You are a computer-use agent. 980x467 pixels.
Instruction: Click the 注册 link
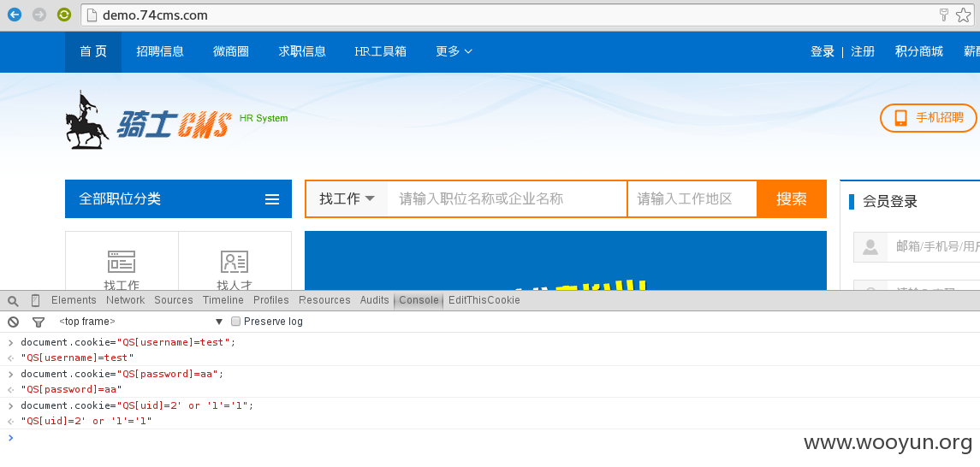[863, 52]
